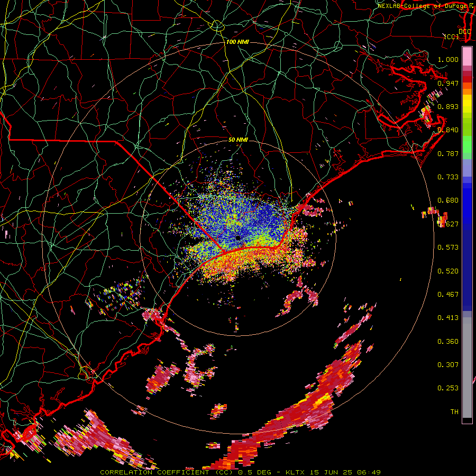This screenshot has height=476, width=476.
Task: Click the 0.733 scale value
Action: (x=448, y=177)
